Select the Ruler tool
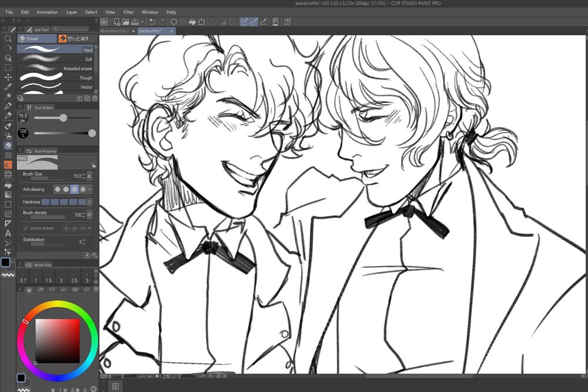 click(8, 224)
